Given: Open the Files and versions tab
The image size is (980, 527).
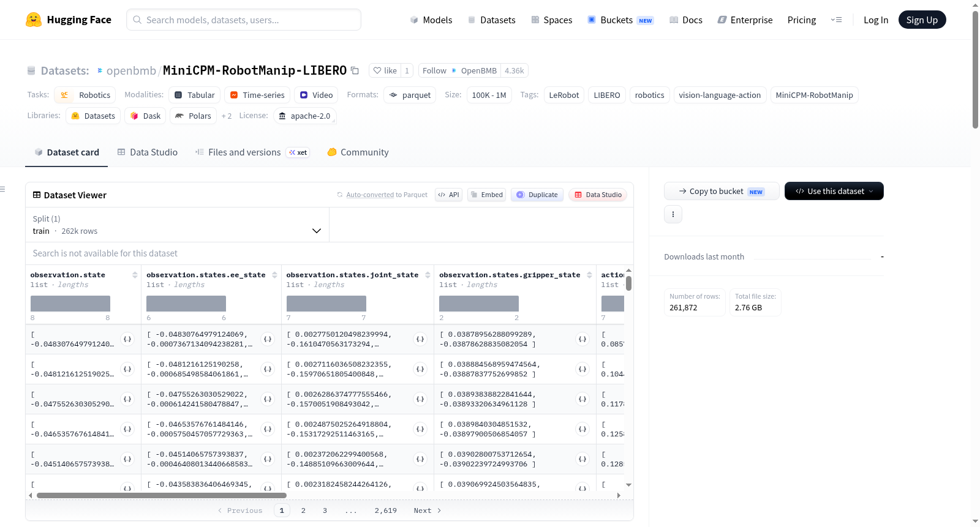Looking at the screenshot, I should coord(252,152).
